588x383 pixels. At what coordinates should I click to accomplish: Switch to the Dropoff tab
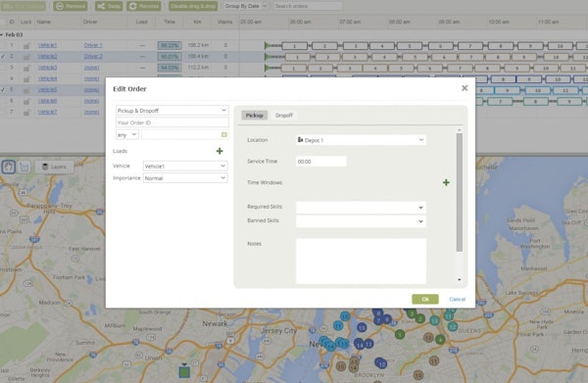[284, 115]
